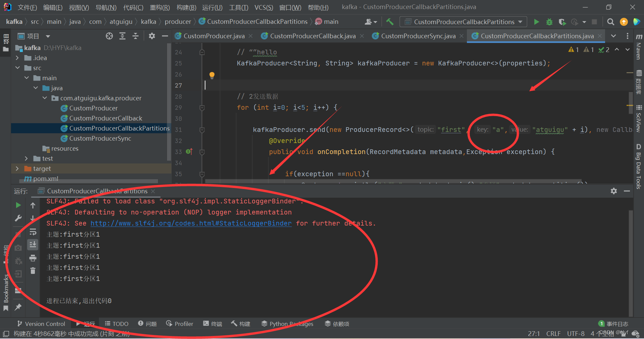Expand the .idea folder

17,58
